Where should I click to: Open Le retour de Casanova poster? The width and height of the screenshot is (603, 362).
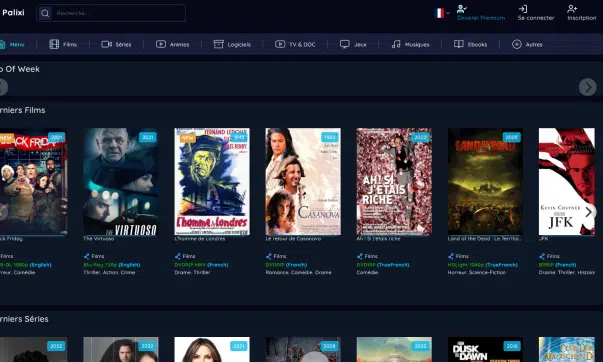[303, 181]
